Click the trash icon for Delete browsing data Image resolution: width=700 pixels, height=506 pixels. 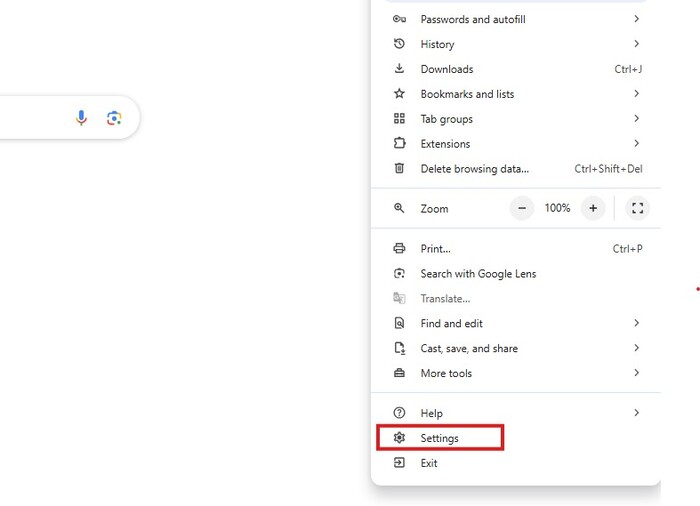[x=399, y=168]
